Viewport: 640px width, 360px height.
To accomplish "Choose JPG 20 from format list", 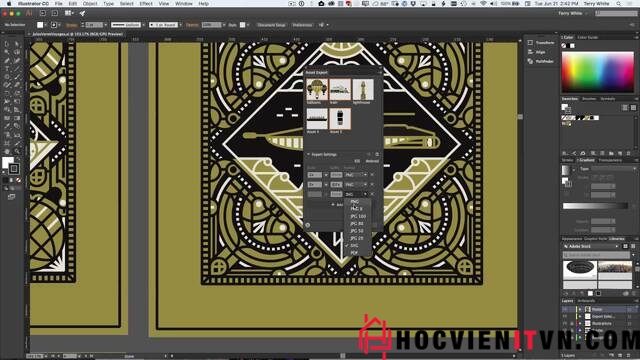I will click(358, 238).
